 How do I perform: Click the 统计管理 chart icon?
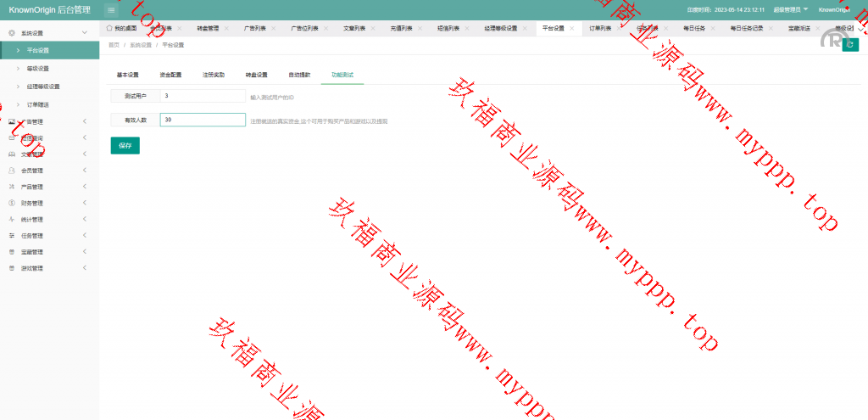(12, 219)
